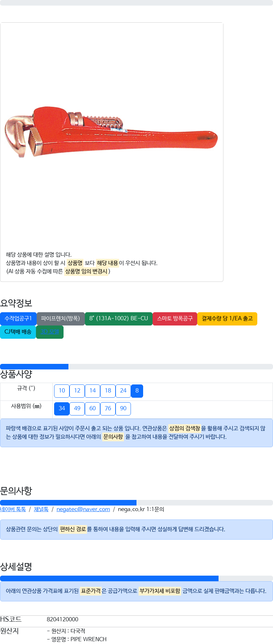Select the 34 mm usage range

[x=62, y=409]
